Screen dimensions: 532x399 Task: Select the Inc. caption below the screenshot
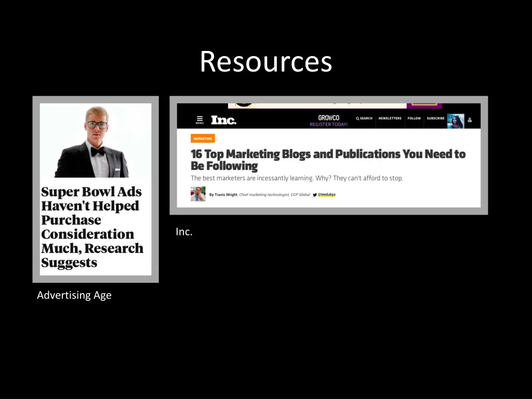pyautogui.click(x=184, y=231)
